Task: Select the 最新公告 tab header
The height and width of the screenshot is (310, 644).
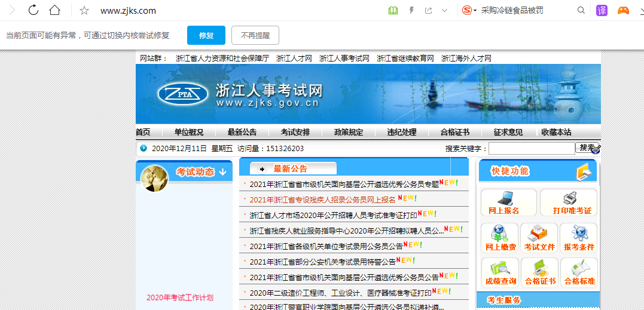Action: (291, 168)
